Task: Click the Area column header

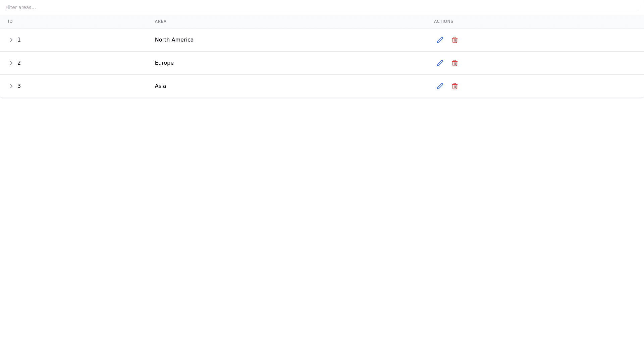Action: coord(160,21)
